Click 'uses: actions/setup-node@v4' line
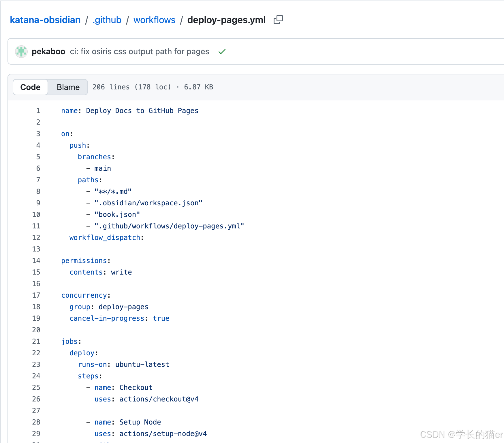504x443 pixels. point(151,434)
